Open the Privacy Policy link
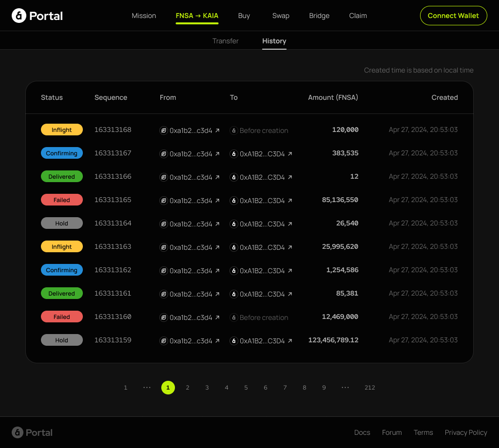Viewport: 499px width, 448px height. (x=465, y=432)
